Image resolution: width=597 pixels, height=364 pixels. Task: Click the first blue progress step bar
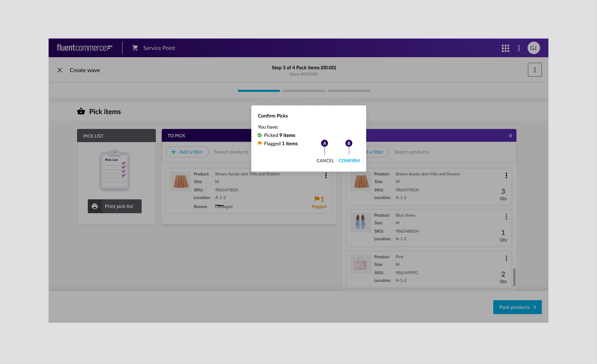tap(259, 91)
